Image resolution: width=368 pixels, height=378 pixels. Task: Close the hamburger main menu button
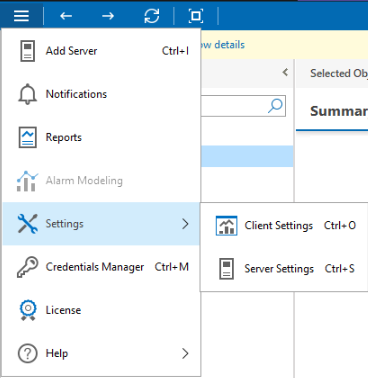21,15
